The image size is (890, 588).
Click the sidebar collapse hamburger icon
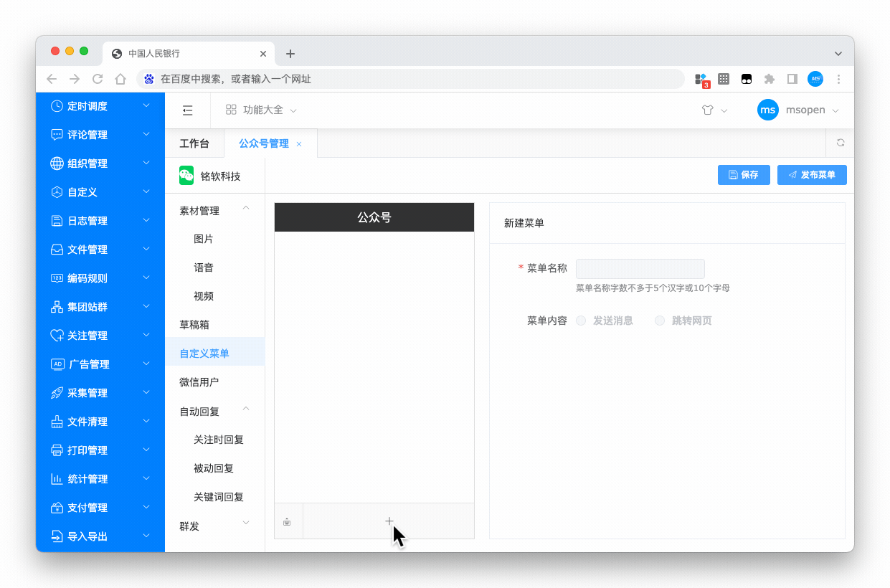[187, 110]
